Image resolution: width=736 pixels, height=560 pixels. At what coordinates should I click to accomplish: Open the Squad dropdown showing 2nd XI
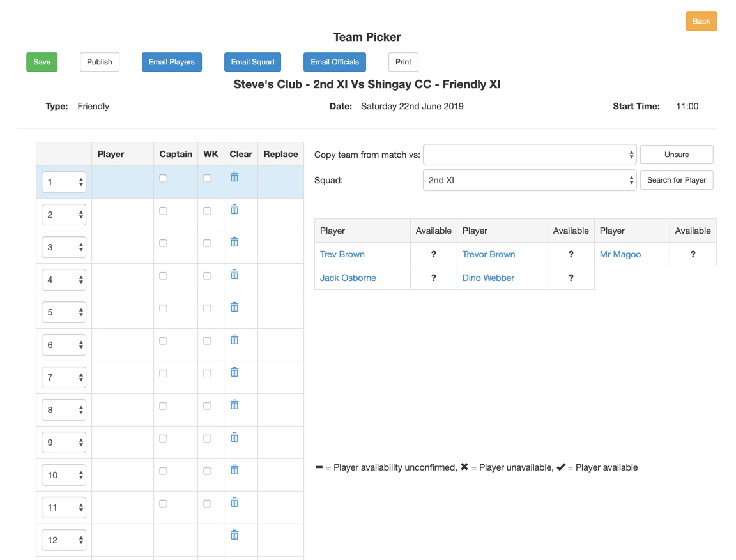(530, 180)
